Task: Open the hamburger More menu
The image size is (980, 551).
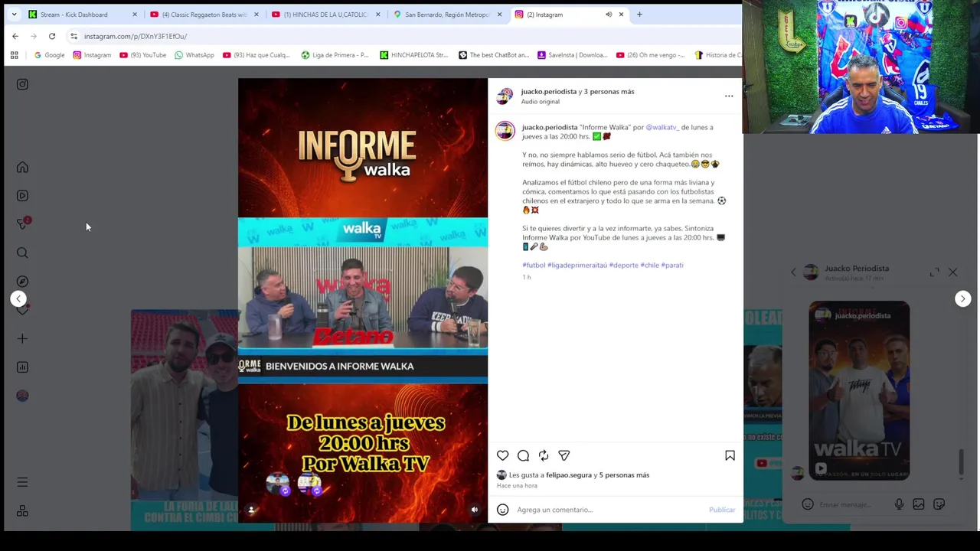Action: pos(22,482)
